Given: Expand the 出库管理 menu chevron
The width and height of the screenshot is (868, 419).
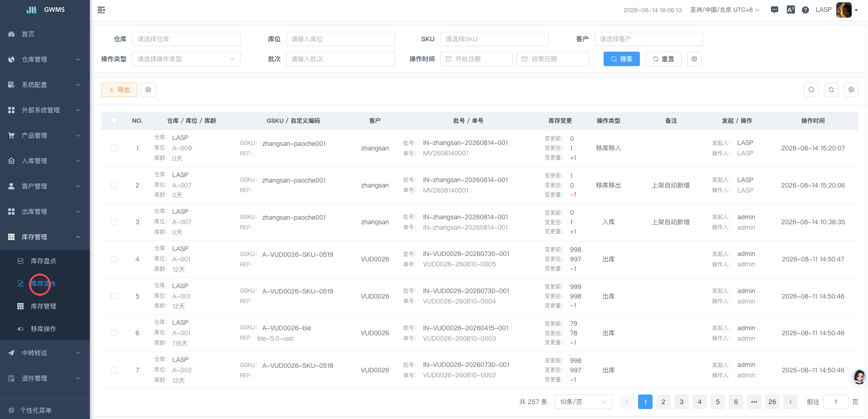Looking at the screenshot, I should [x=78, y=212].
